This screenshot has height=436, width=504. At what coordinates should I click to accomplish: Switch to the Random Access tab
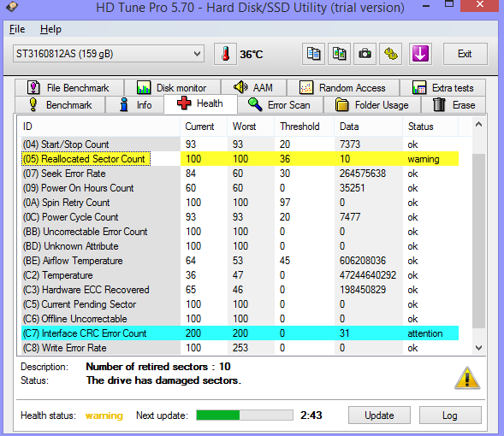343,88
